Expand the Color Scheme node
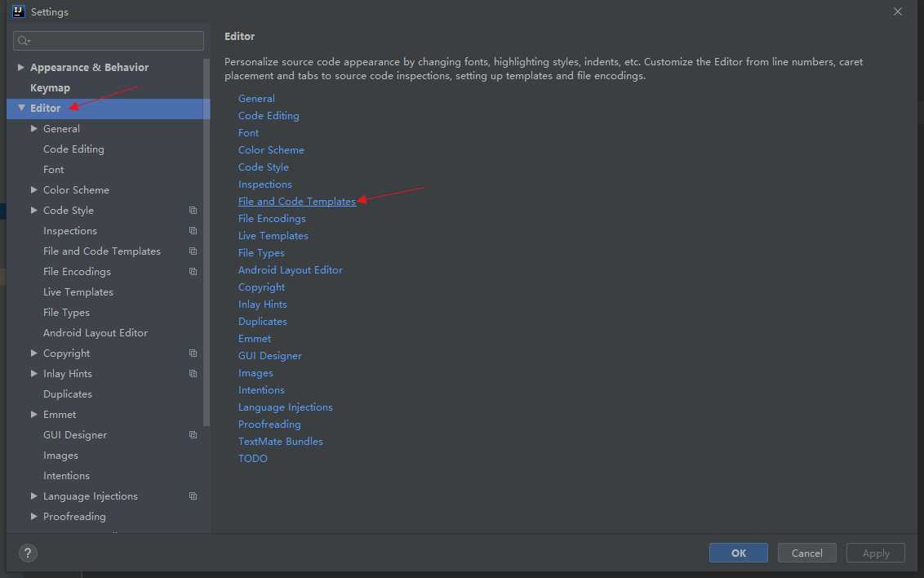The height and width of the screenshot is (578, 924). (34, 190)
